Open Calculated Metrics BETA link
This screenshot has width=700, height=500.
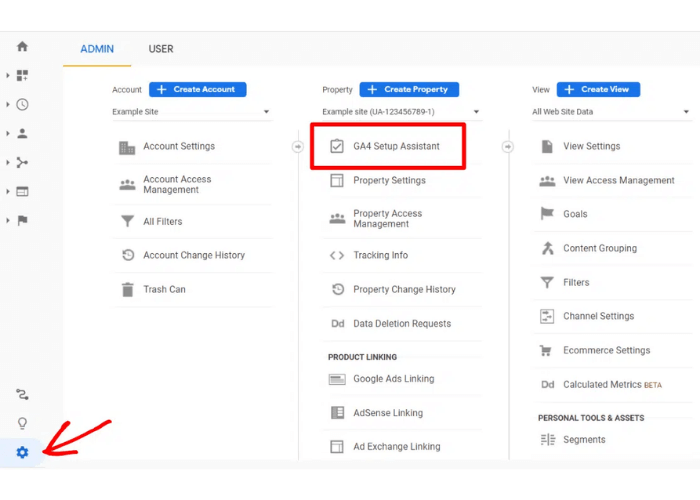[612, 384]
